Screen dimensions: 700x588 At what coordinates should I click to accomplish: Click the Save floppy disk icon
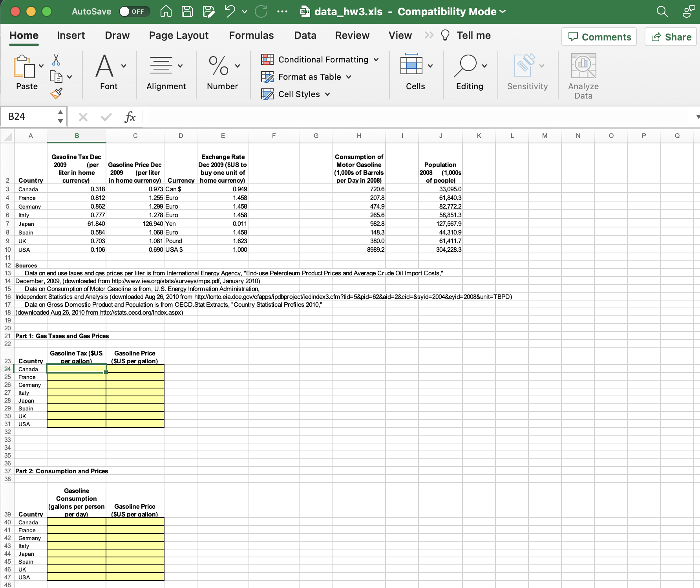(187, 11)
